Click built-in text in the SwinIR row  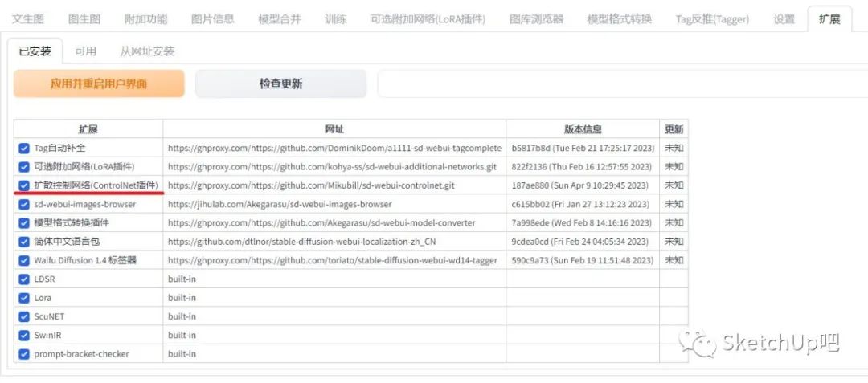click(182, 336)
